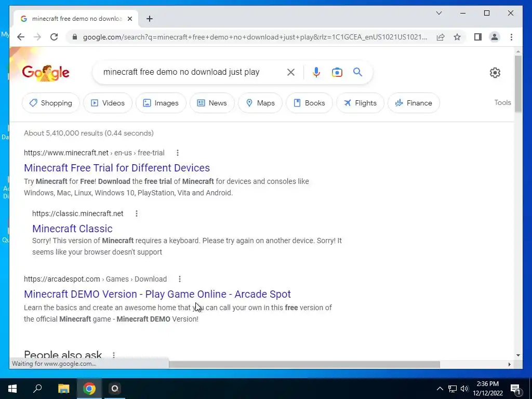Open Minecraft DEMO Version Arcade Spot link
This screenshot has height=399, width=532.
click(x=157, y=294)
